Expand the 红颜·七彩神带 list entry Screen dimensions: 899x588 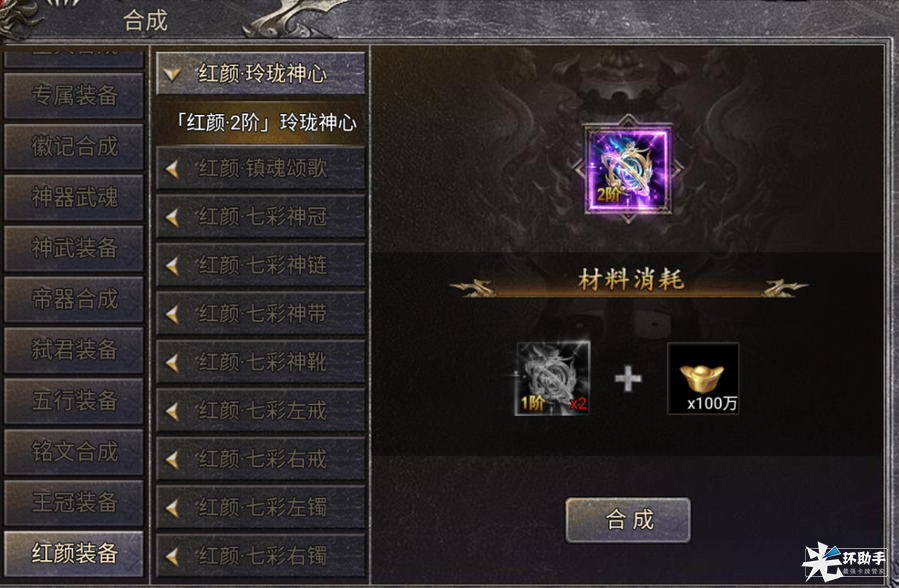coord(261,314)
